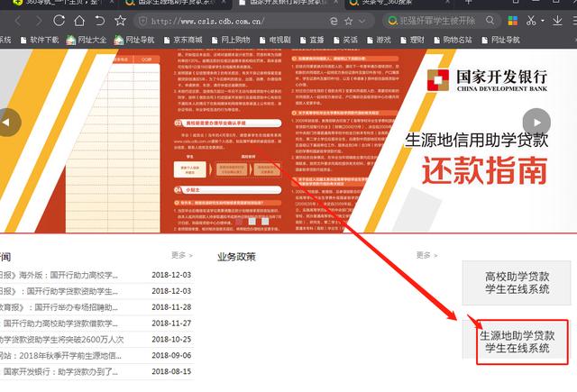The image size is (577, 392).
Task: Bookmark the page with the address bar star
Action: [348, 22]
